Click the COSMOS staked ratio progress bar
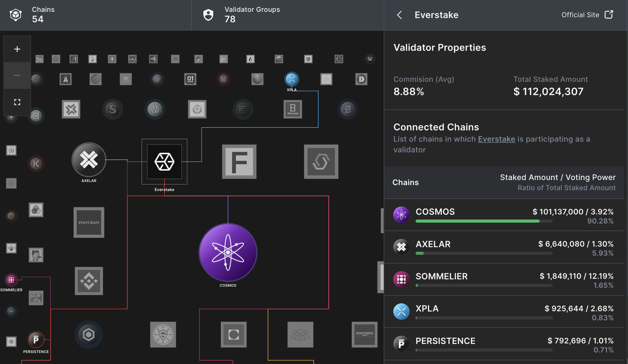Image resolution: width=628 pixels, height=364 pixels. pos(484,221)
